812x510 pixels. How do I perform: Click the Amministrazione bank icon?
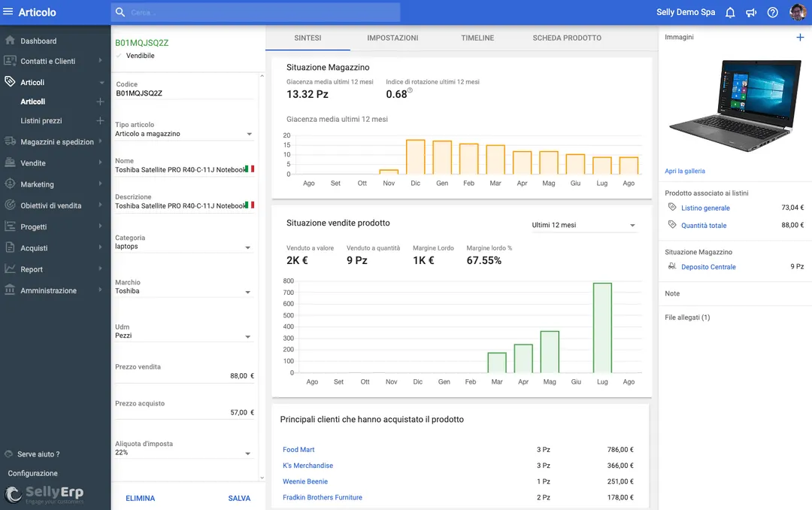(x=10, y=290)
